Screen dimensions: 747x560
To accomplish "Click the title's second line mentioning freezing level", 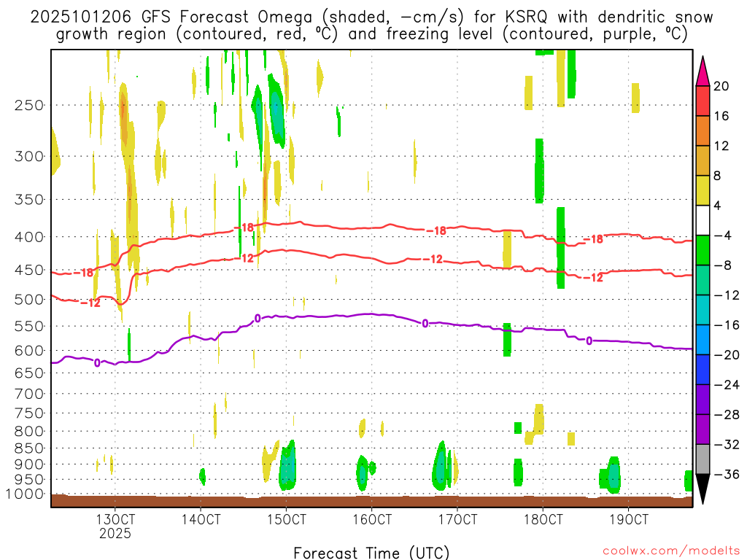I will tap(371, 34).
